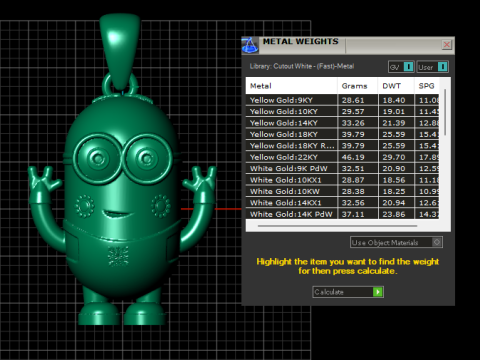Close the Metal Weights dialog
This screenshot has width=480, height=360.
click(447, 45)
